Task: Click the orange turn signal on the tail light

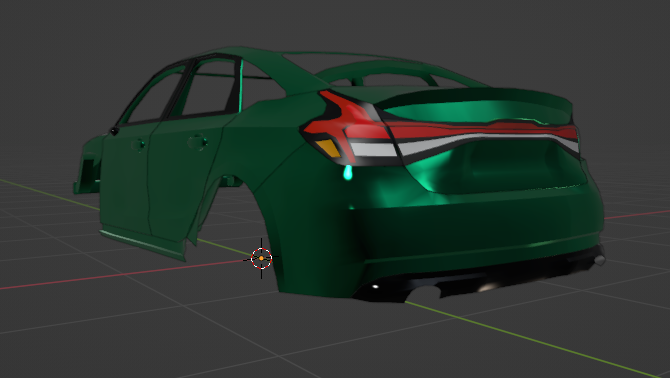Action: click(x=328, y=148)
